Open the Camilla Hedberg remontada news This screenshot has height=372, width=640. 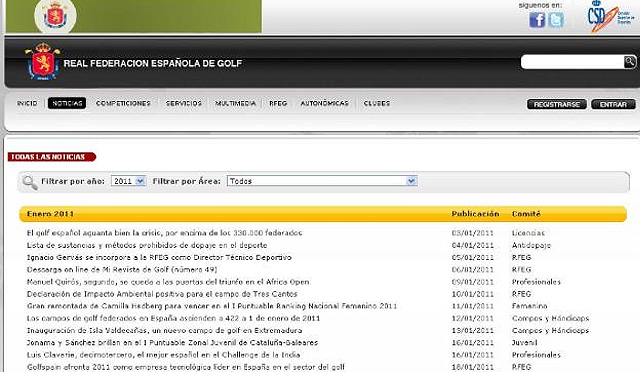(x=212, y=306)
